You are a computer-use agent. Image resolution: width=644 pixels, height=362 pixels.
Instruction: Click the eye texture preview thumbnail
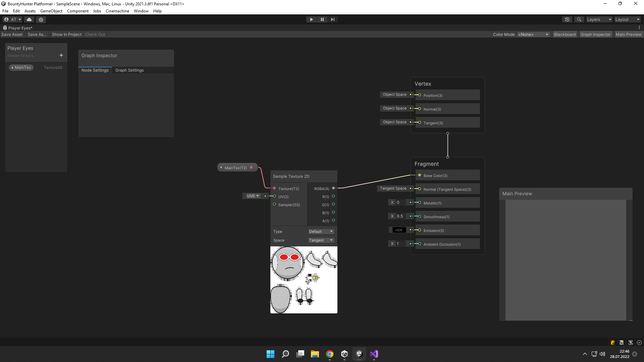304,280
